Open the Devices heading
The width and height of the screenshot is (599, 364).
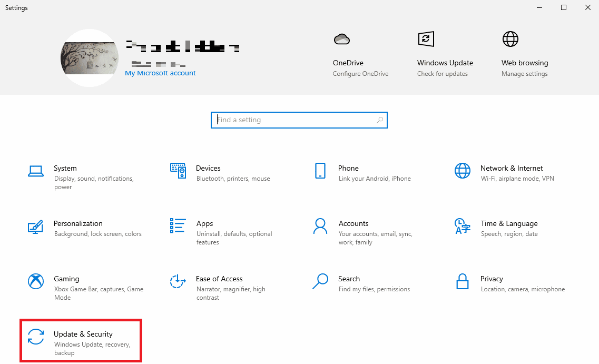tap(208, 168)
